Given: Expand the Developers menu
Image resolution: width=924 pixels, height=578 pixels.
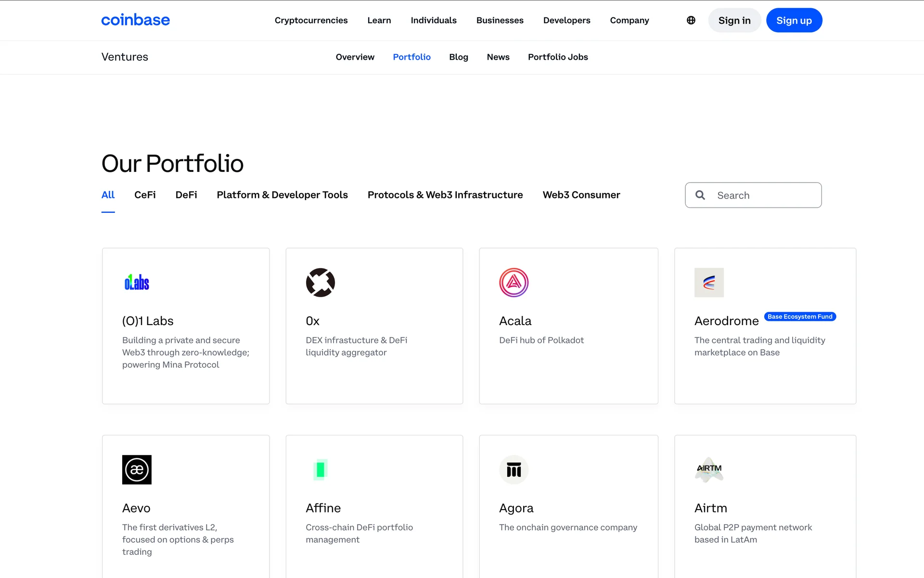Looking at the screenshot, I should (566, 20).
